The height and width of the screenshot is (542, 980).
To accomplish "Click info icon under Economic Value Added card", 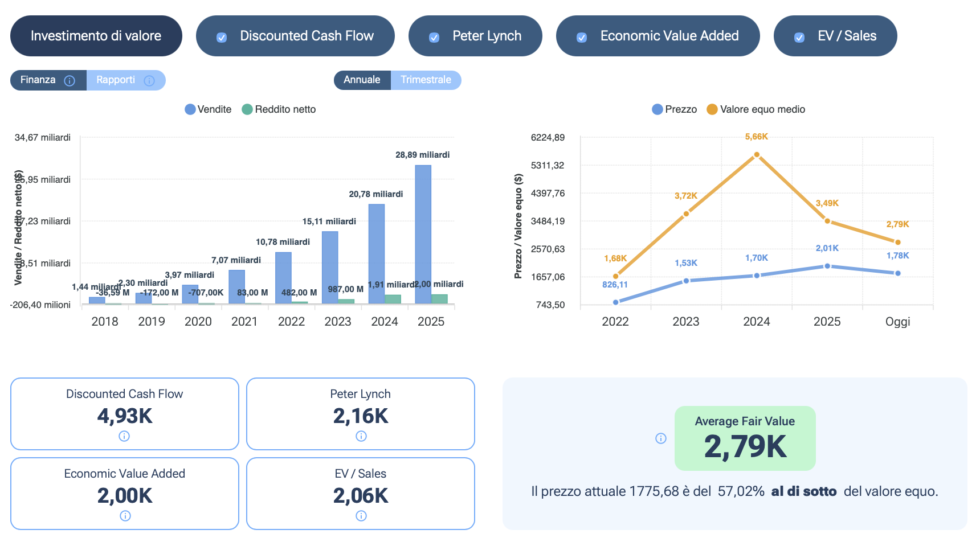I will point(125,516).
